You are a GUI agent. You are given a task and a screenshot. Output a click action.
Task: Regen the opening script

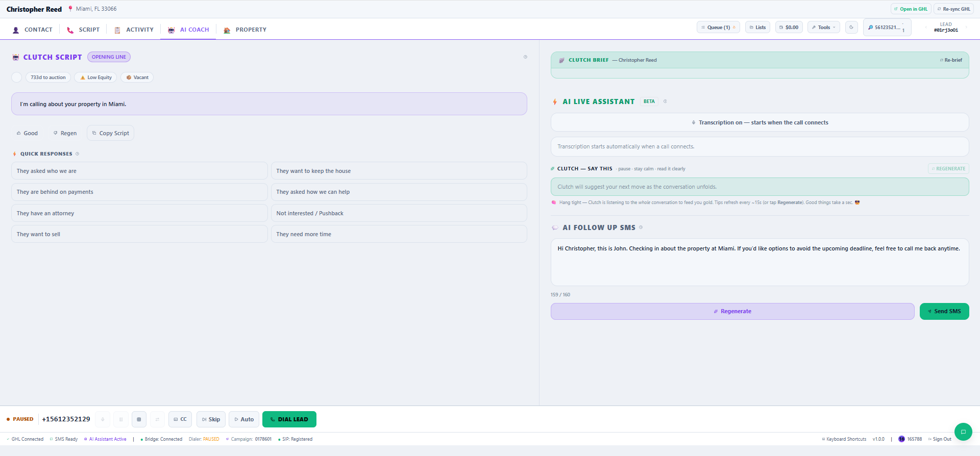[65, 133]
